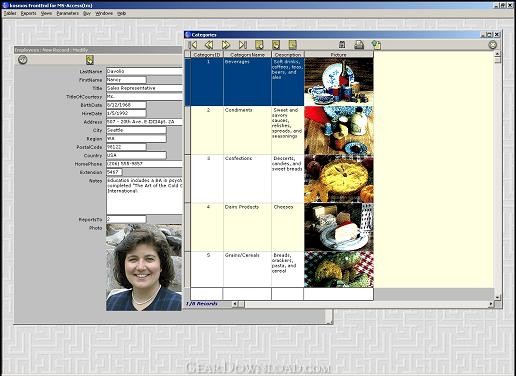Click the Country field showing USA
This screenshot has height=376, width=516.
[136, 155]
